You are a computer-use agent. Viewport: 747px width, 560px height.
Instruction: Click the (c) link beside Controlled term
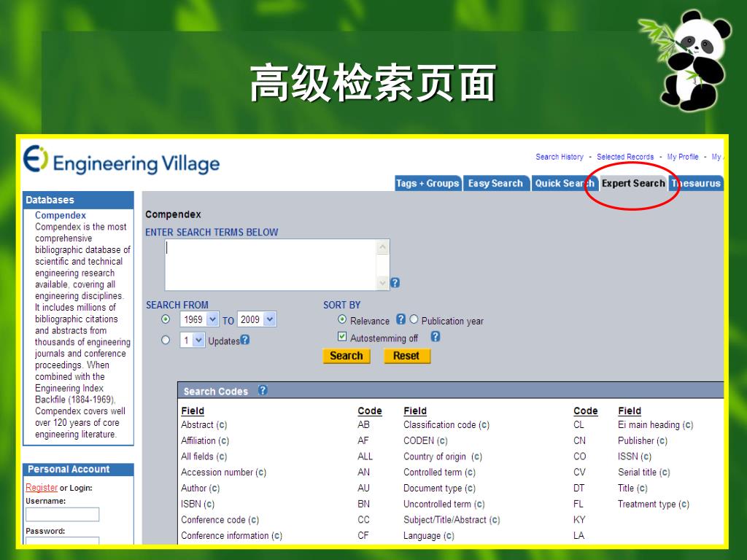coord(471,472)
